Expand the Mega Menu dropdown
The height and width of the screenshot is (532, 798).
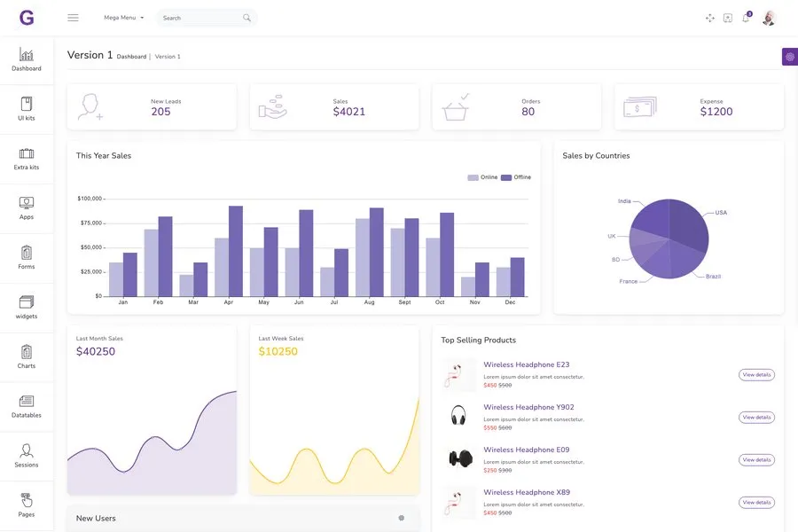(x=123, y=18)
